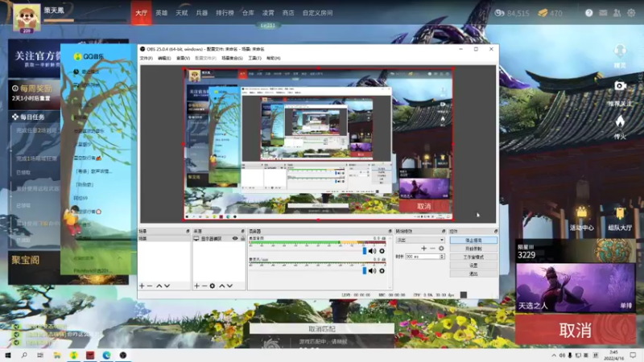Switch to game 天赋 tab

(x=182, y=13)
